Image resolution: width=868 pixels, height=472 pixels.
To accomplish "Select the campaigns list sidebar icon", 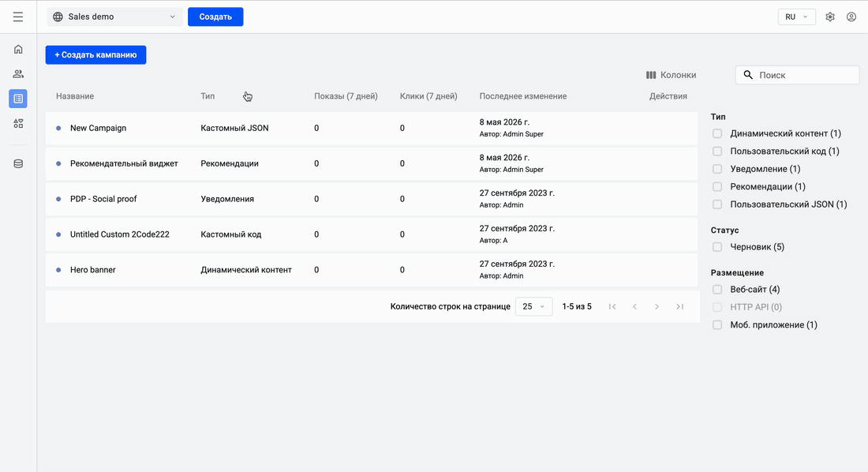I will click(18, 99).
